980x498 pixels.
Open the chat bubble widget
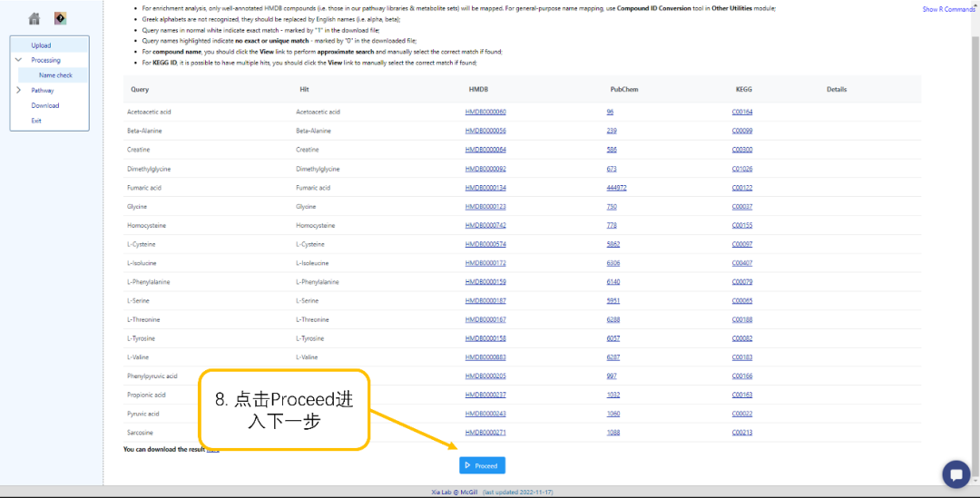[955, 474]
